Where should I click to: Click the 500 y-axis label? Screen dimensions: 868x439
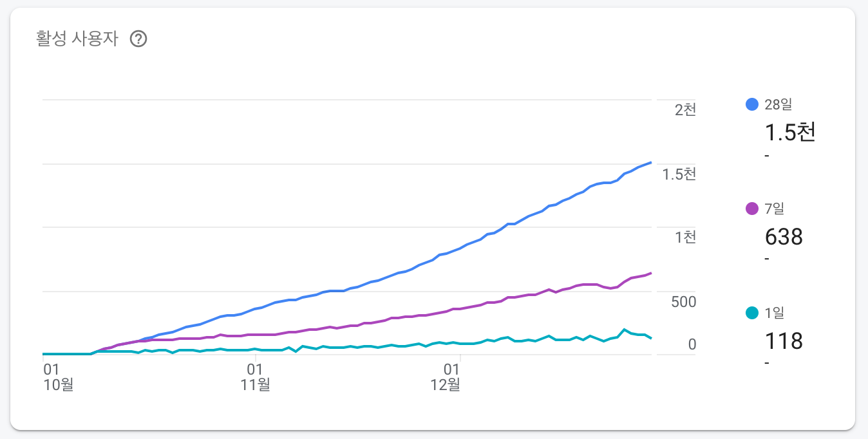click(x=684, y=301)
